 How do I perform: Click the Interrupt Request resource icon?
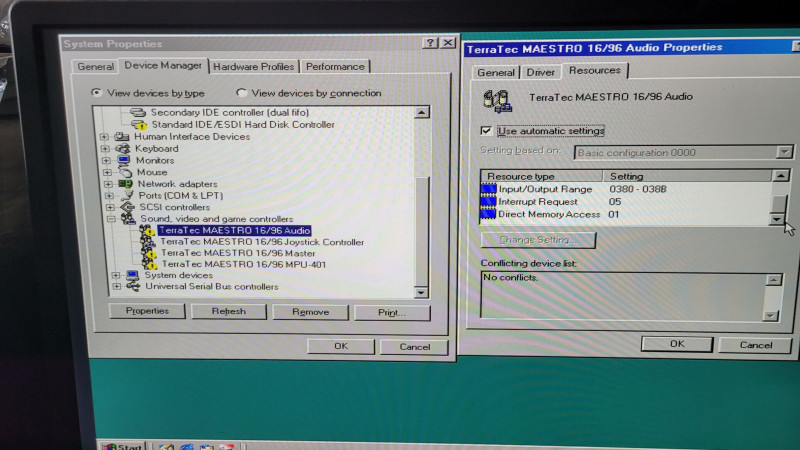click(x=488, y=202)
